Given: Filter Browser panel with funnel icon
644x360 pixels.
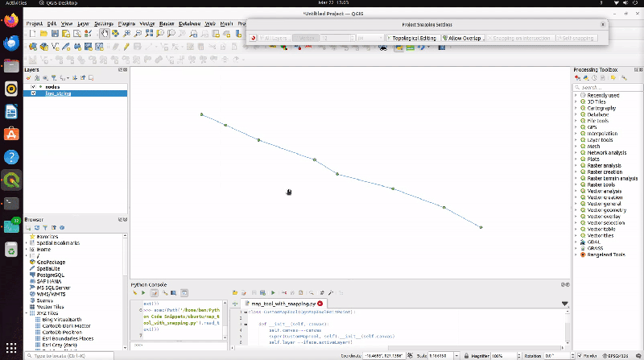Looking at the screenshot, I should point(45,227).
